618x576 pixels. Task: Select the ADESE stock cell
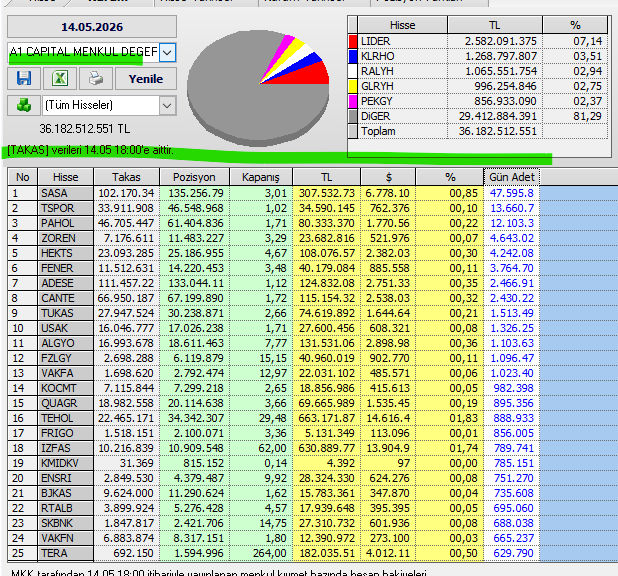coord(66,283)
